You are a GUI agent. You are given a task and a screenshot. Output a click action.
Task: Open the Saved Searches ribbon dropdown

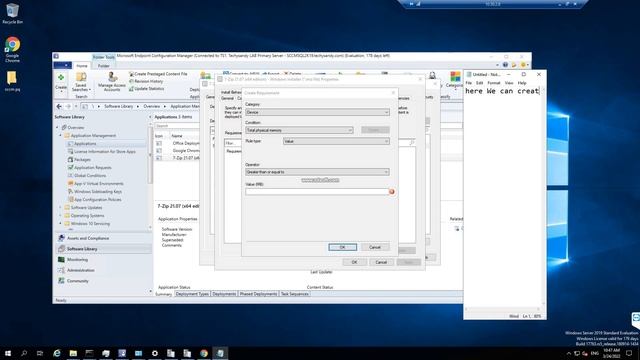pos(81,82)
